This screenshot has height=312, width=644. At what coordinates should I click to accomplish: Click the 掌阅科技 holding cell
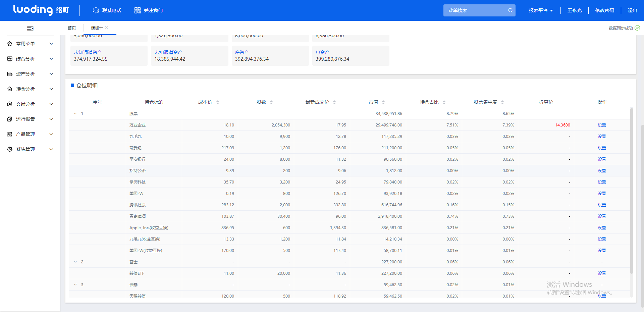(x=154, y=182)
